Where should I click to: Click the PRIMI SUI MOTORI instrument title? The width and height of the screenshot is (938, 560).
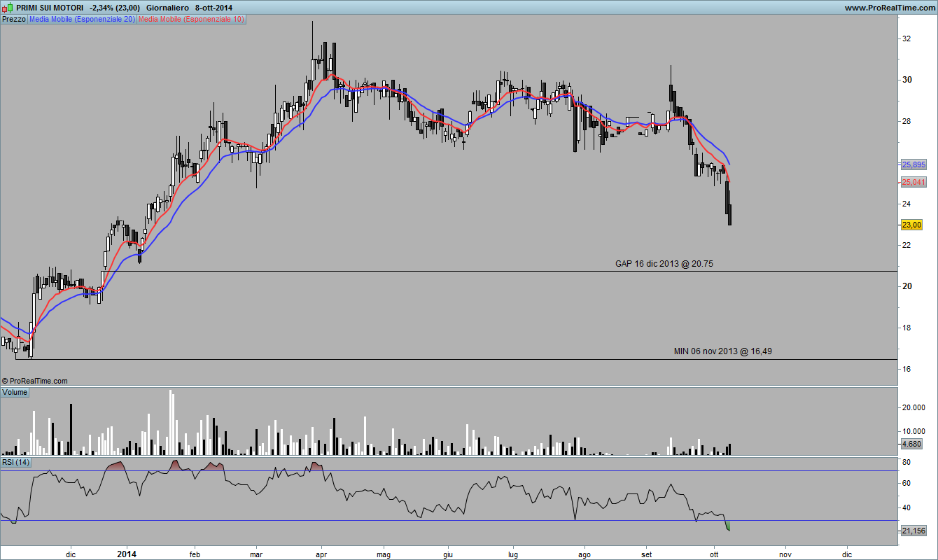[49, 8]
